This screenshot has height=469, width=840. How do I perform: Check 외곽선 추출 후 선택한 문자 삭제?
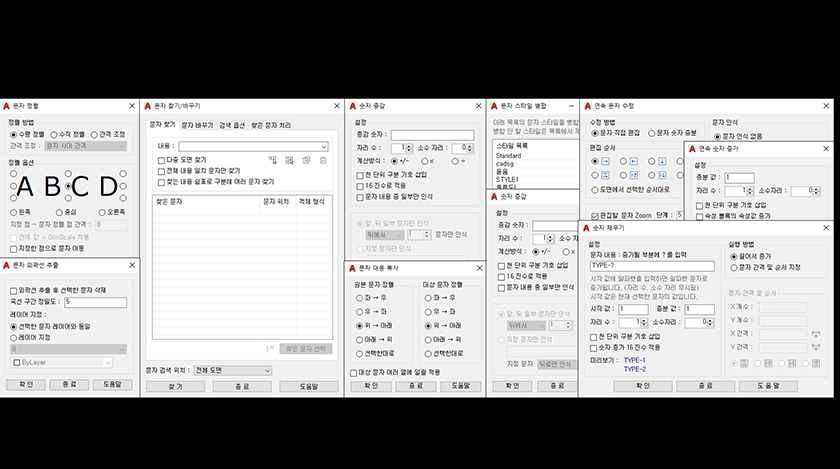click(x=14, y=291)
